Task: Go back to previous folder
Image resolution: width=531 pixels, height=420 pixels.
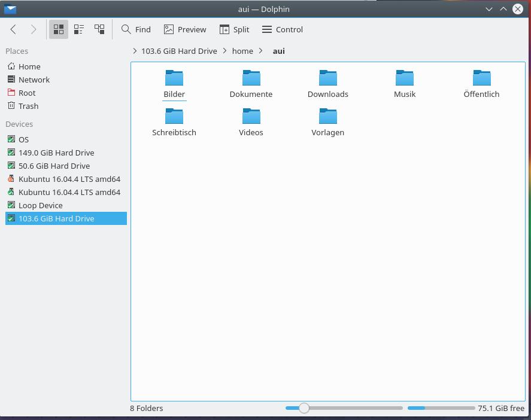Action: click(13, 29)
